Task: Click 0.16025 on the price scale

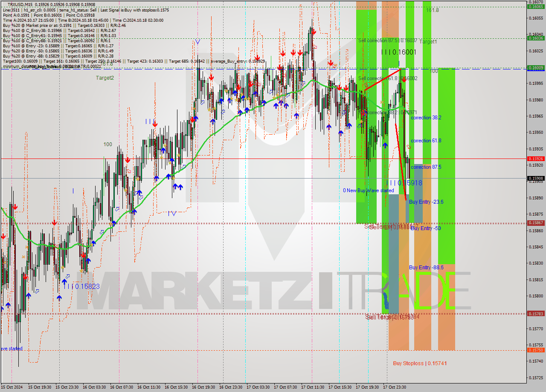Action: coord(536,51)
